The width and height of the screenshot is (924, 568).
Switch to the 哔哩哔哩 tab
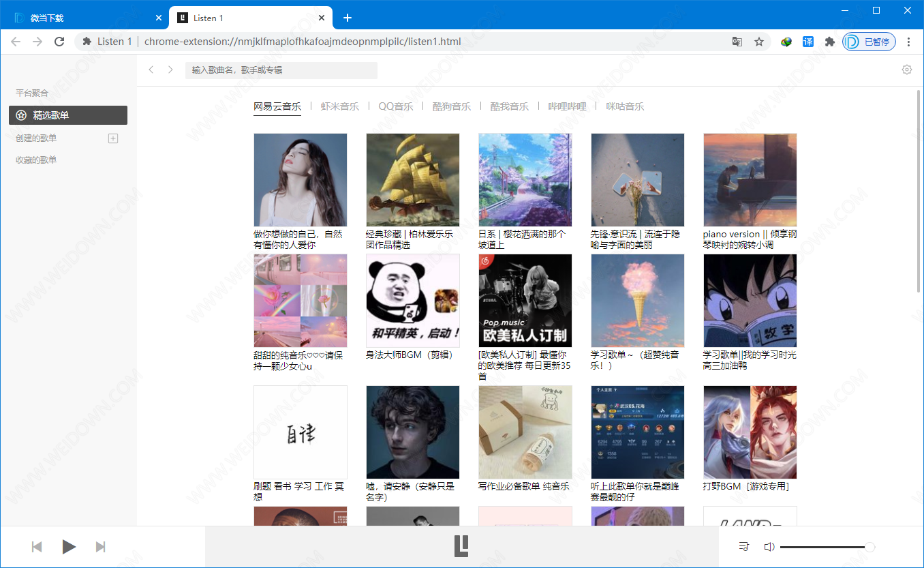(x=567, y=106)
